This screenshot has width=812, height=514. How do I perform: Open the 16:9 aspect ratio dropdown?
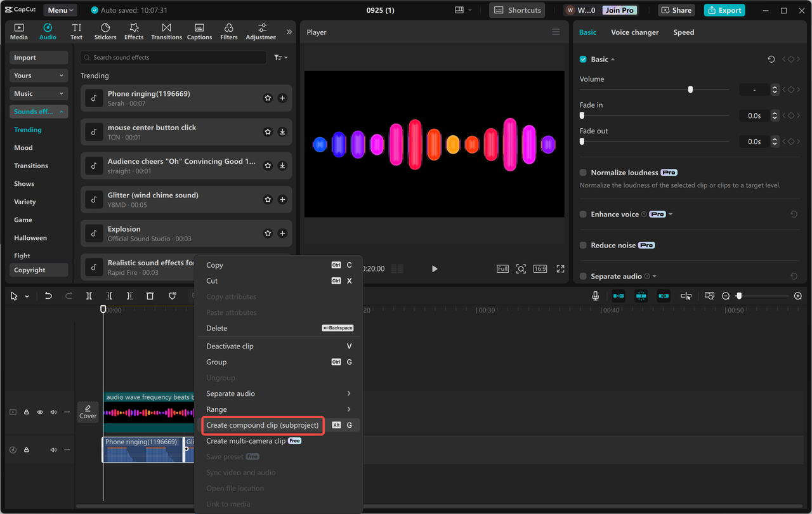point(540,268)
